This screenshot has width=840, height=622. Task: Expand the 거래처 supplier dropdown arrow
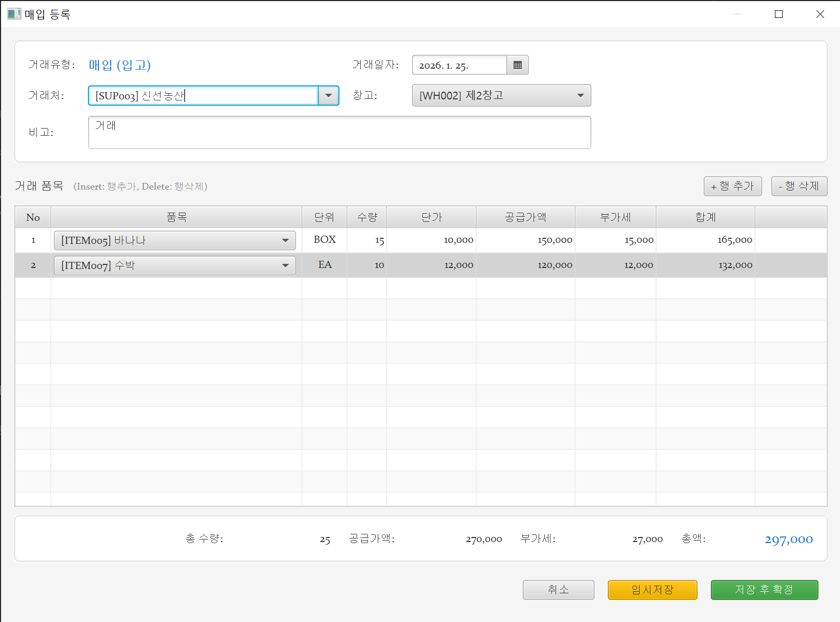click(x=329, y=96)
